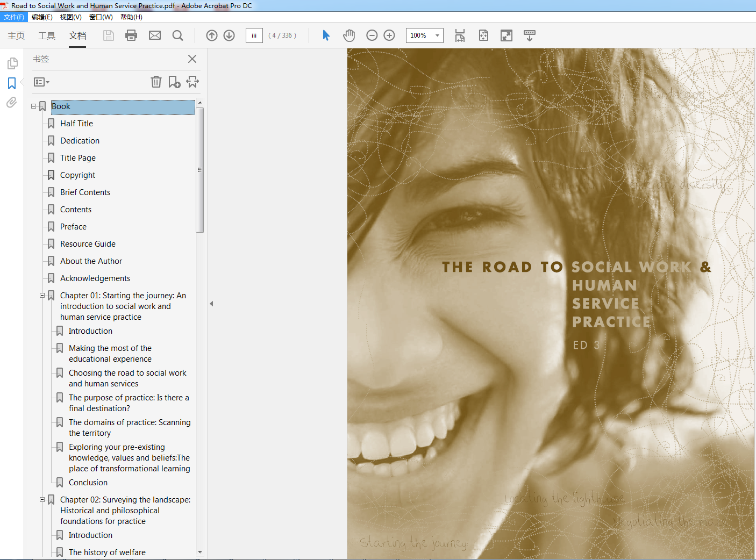Toggle the Bookmarks panel icon
The width and height of the screenshot is (756, 560).
pos(12,83)
